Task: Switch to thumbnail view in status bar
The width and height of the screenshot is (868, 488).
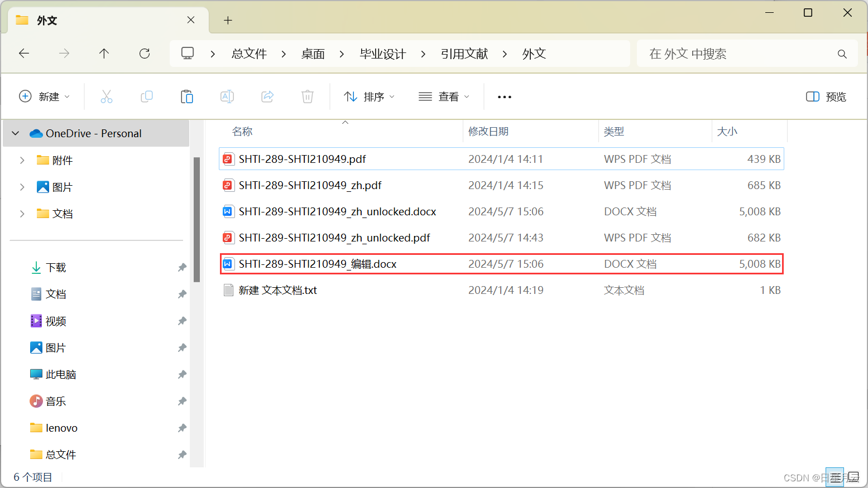Action: coord(854,477)
